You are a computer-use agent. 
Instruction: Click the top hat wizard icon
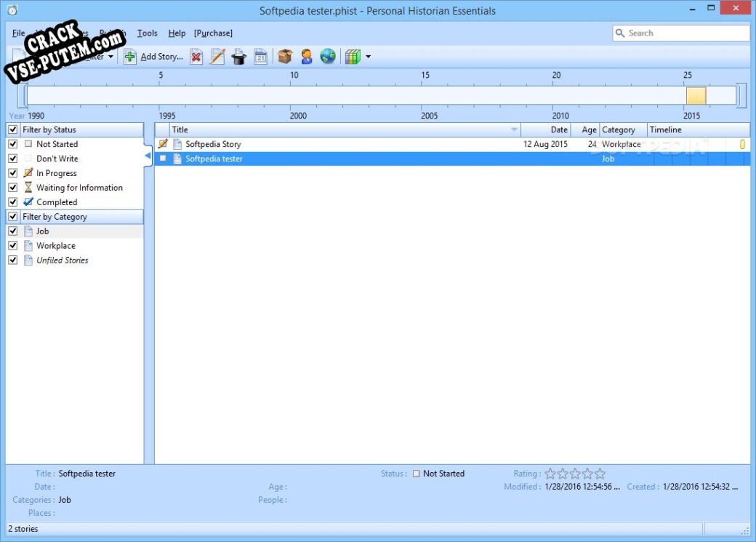tap(238, 57)
